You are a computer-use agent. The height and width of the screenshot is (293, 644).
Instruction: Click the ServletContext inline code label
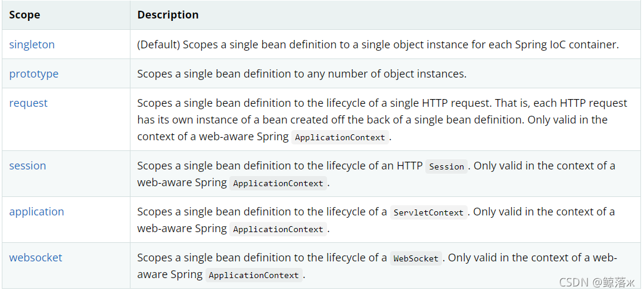click(428, 212)
